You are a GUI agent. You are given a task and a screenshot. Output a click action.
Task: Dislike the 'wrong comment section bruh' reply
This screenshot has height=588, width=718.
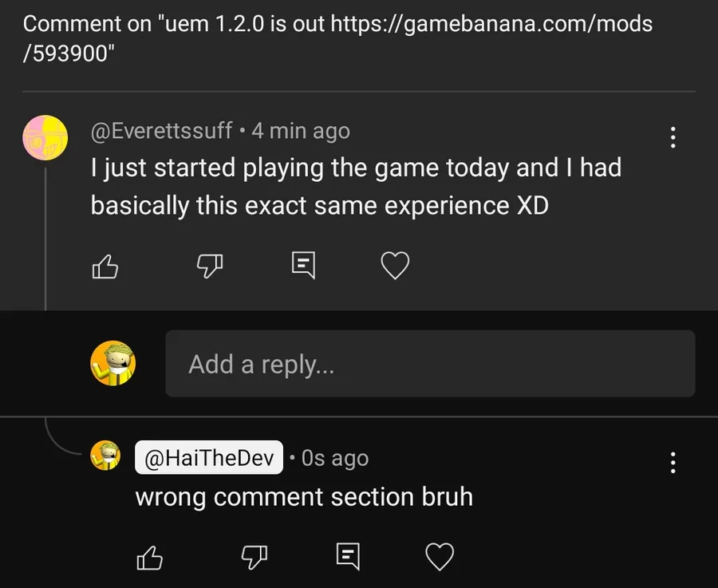click(252, 557)
